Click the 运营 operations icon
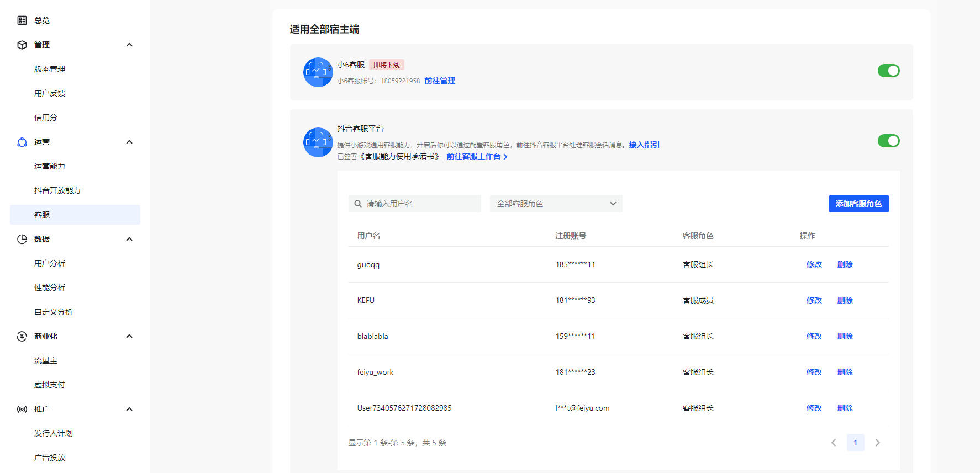The width and height of the screenshot is (980, 473). click(22, 142)
